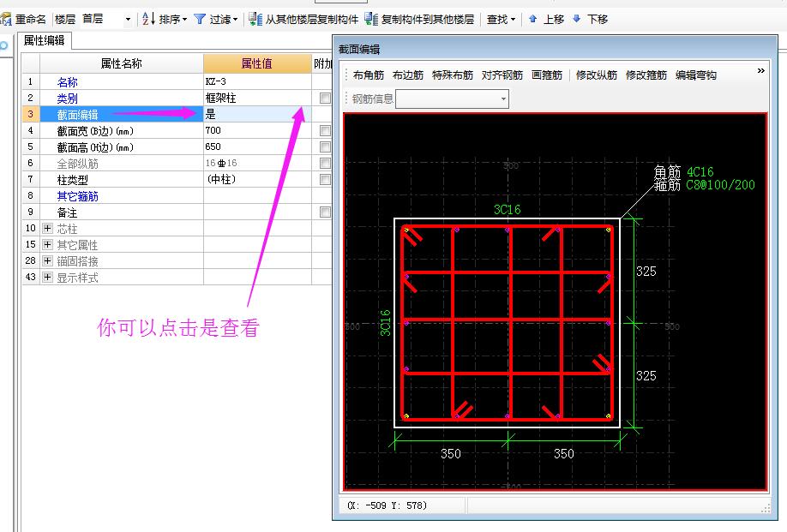Click the 截面编辑 window title bar

[x=556, y=49]
